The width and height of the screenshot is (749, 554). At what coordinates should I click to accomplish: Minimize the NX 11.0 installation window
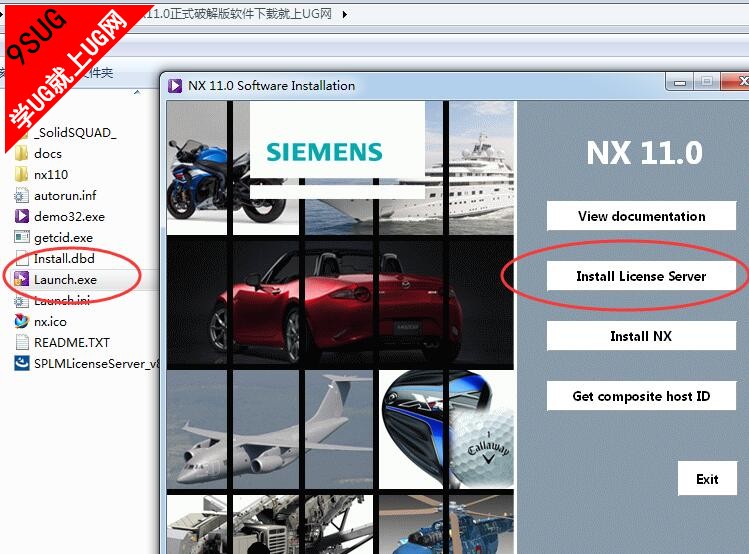(x=680, y=82)
